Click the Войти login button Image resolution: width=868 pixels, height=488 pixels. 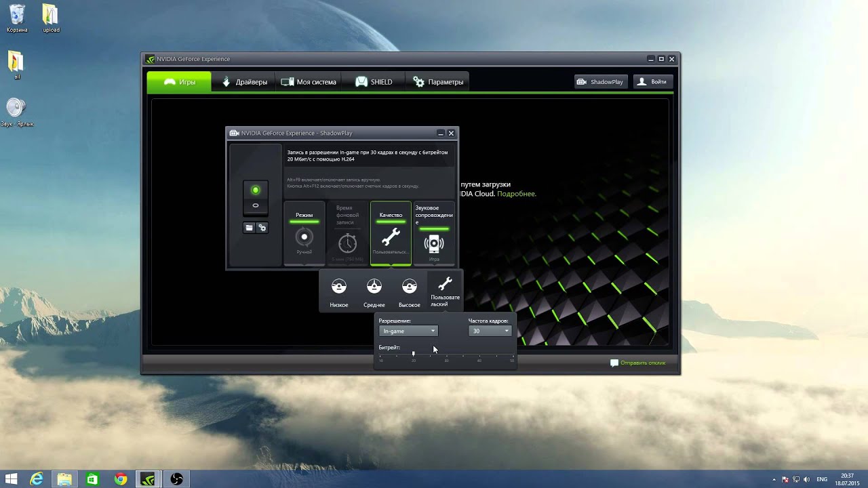point(652,81)
